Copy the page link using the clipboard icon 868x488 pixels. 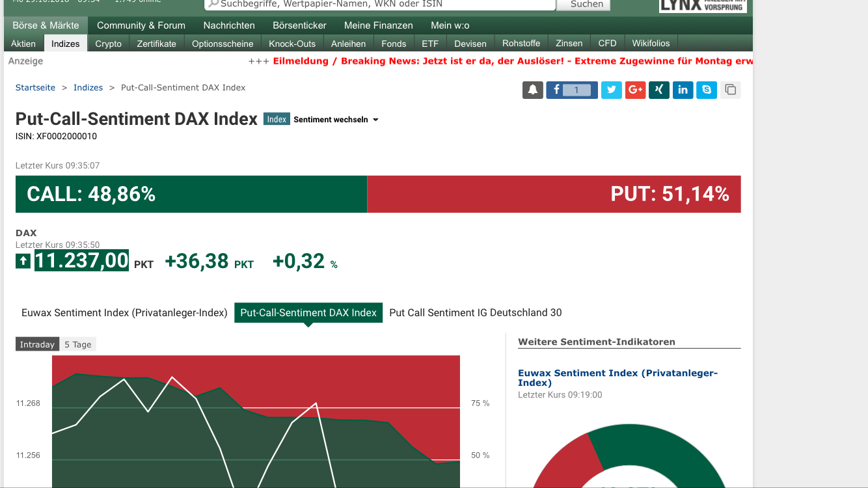tap(730, 90)
